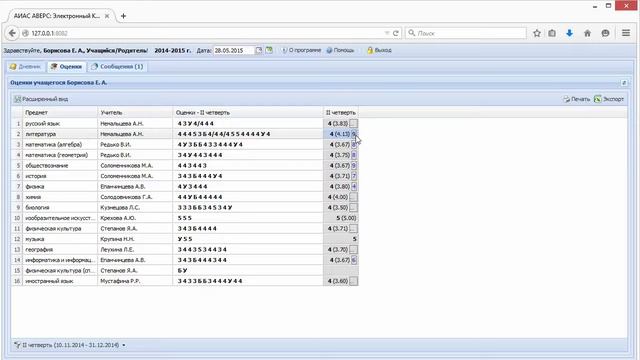This screenshot has width=640, height=360.
Task: Expand the II четверть period dropdown at bottom
Action: click(124, 345)
